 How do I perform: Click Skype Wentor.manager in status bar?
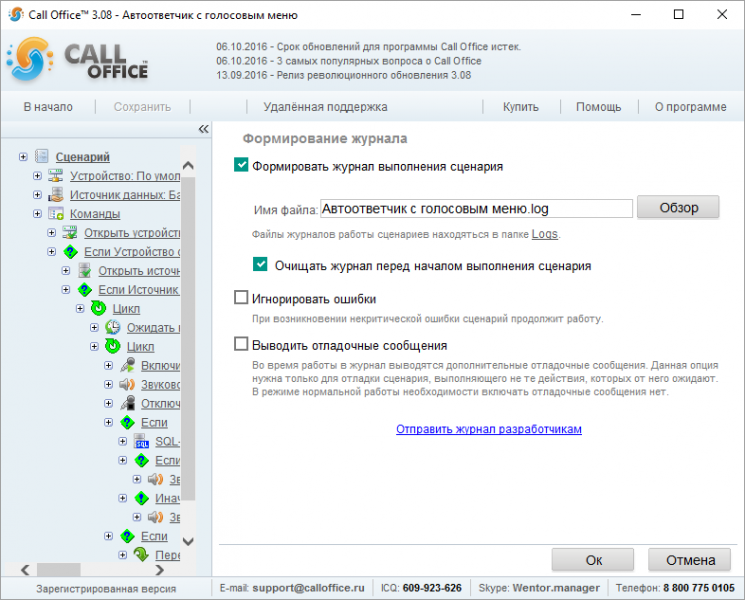556,588
